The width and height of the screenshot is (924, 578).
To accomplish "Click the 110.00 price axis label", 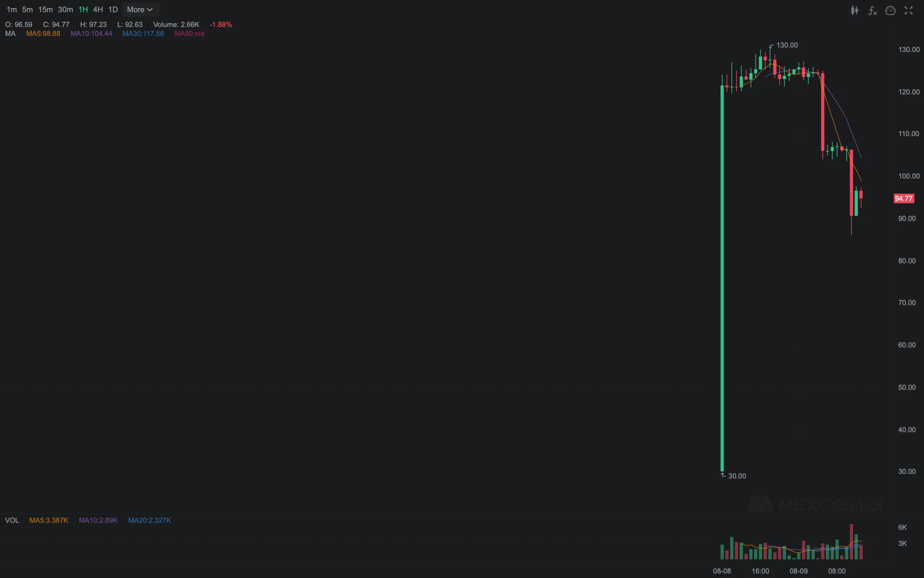I will pos(909,133).
